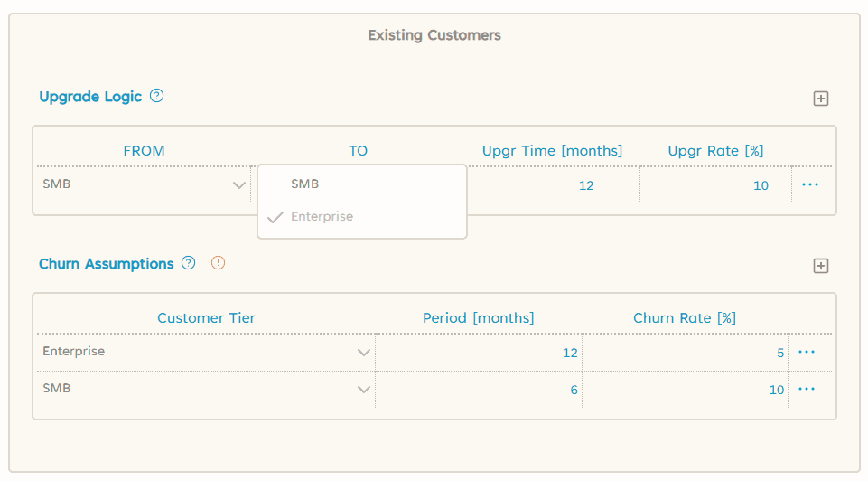The image size is (868, 481).
Task: Open options menu for Enterprise churn row
Action: 807,352
